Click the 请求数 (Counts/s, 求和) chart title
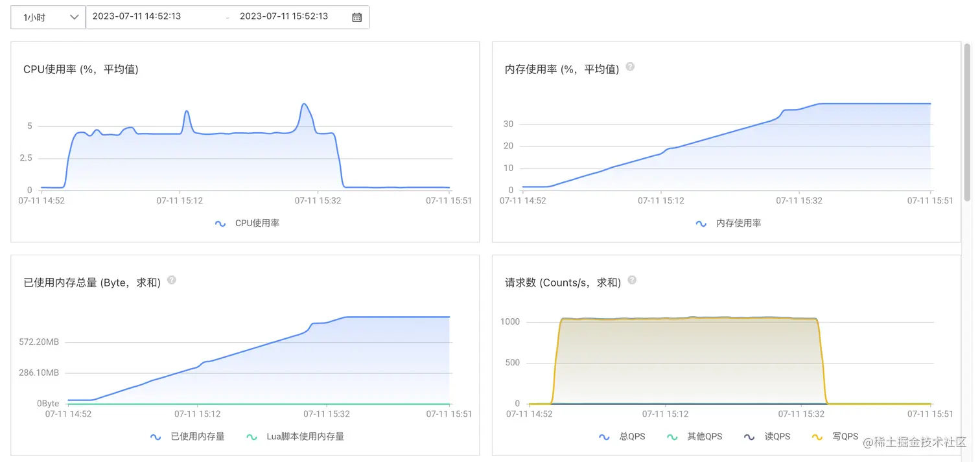This screenshot has width=980, height=462. 563,283
